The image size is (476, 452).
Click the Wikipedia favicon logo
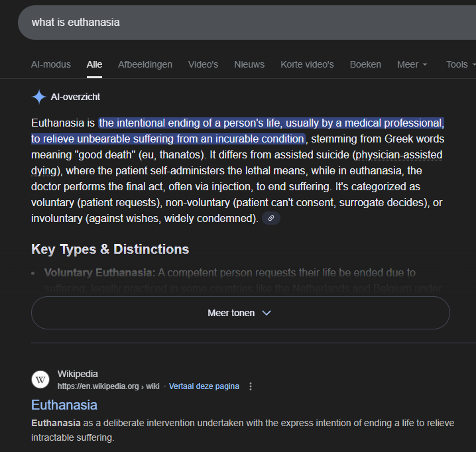pos(40,380)
